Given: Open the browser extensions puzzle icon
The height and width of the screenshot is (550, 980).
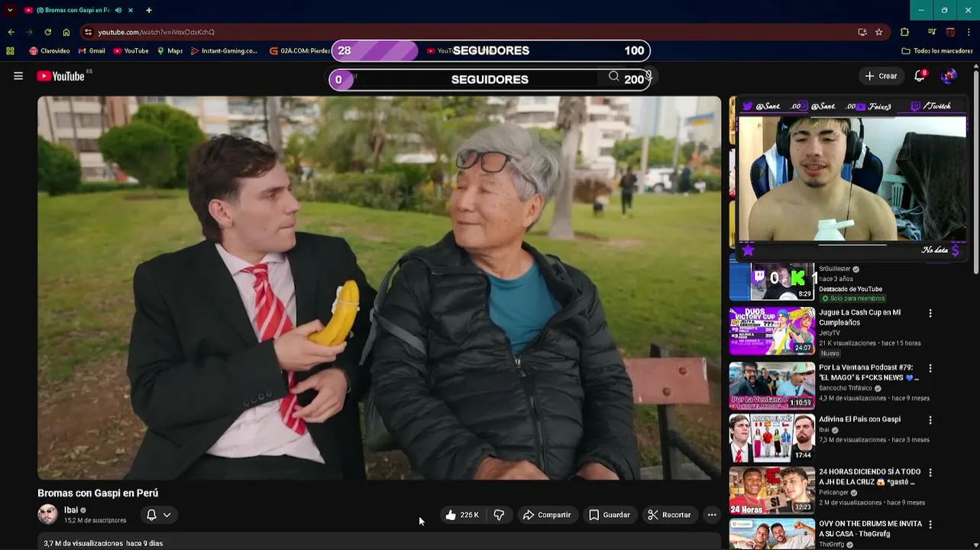Looking at the screenshot, I should point(904,32).
